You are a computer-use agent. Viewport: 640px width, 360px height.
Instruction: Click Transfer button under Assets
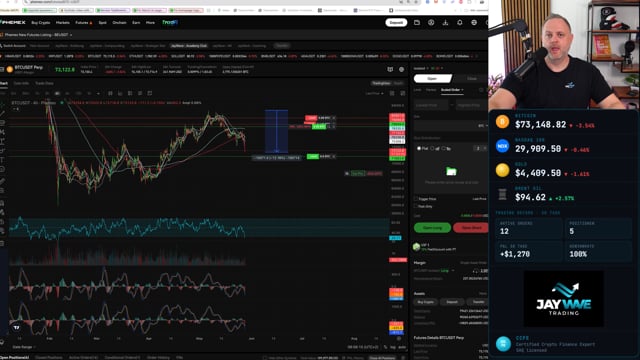478,302
